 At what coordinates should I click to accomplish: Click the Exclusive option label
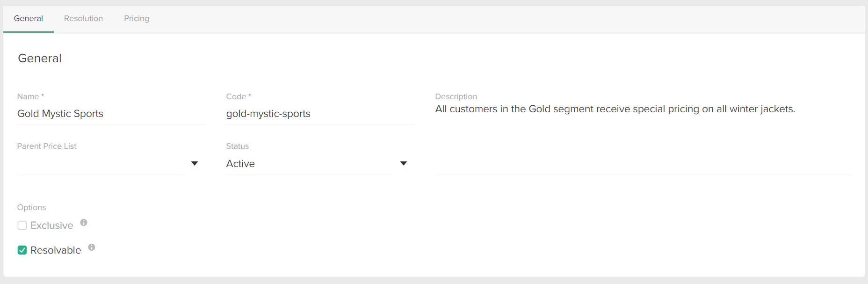tap(51, 225)
